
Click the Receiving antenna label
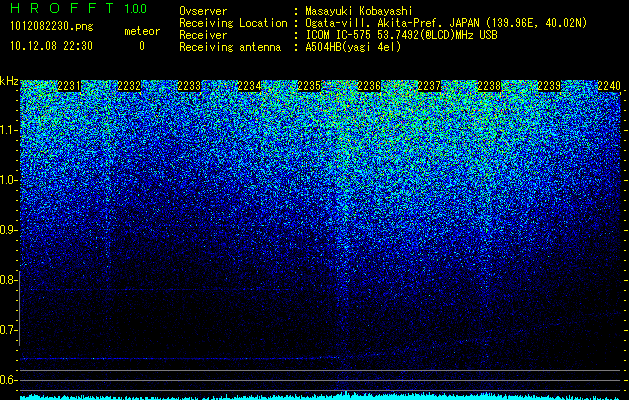tap(230, 47)
